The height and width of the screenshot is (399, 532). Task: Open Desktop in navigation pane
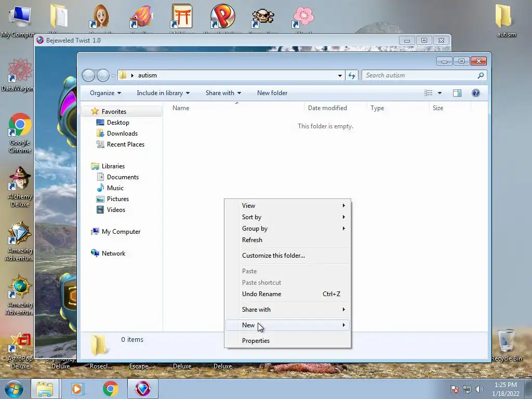pos(118,123)
